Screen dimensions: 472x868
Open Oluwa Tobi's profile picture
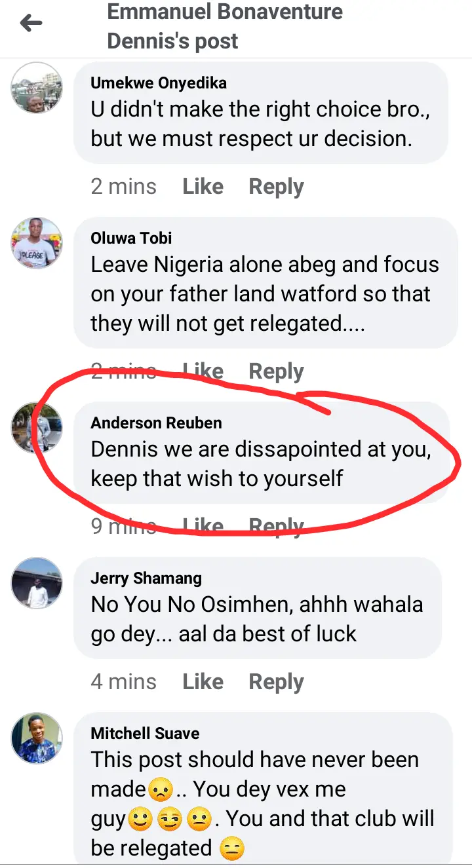37,243
